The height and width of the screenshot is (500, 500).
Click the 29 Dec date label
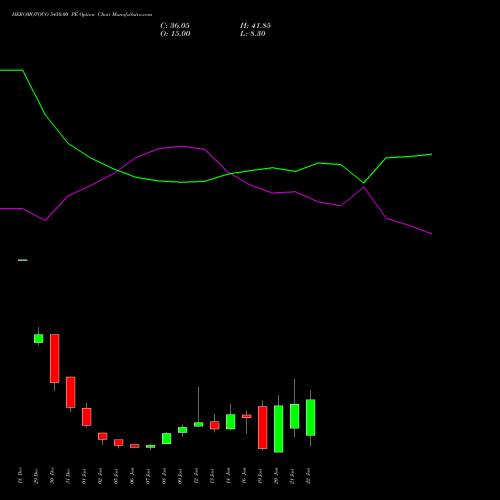tap(36, 476)
